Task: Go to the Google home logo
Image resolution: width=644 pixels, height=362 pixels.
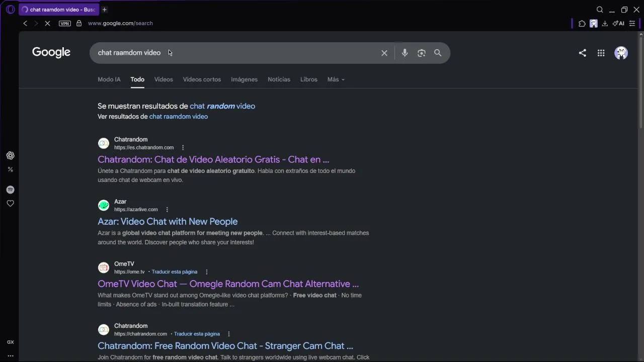Action: (51, 52)
